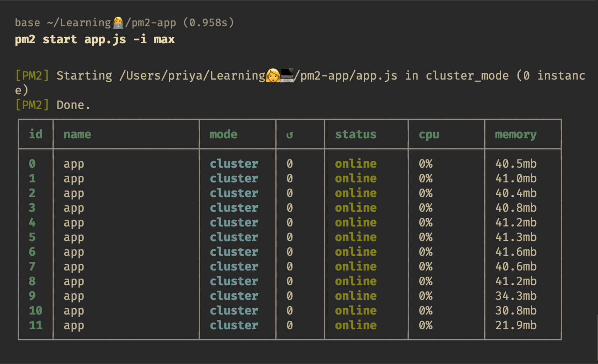Click process id 9 in the table
598x364 pixels.
(32, 296)
